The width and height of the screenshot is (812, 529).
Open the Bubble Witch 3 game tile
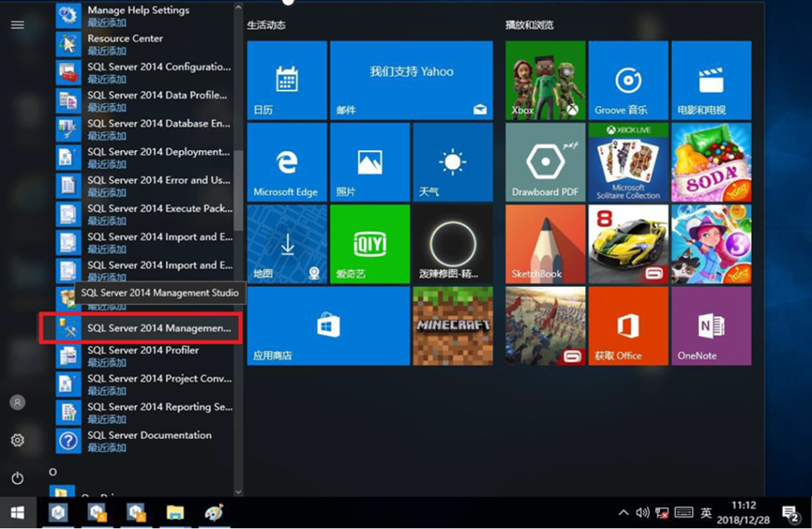pyautogui.click(x=711, y=244)
